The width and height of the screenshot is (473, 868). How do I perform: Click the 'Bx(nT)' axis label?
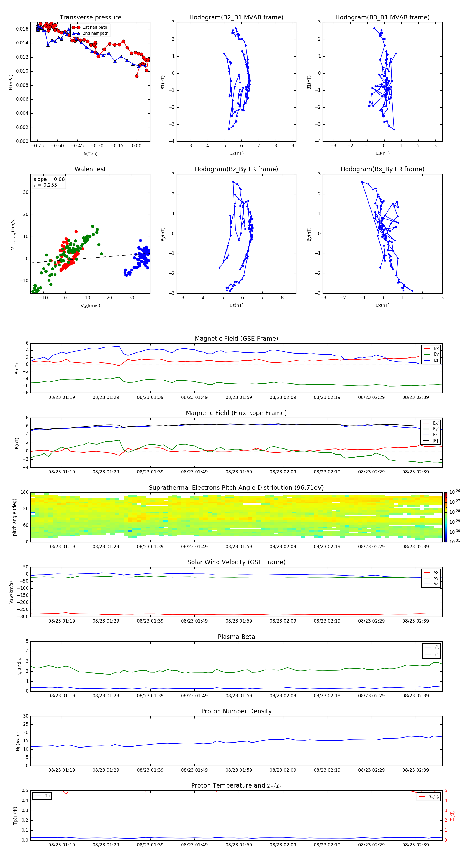click(x=382, y=305)
